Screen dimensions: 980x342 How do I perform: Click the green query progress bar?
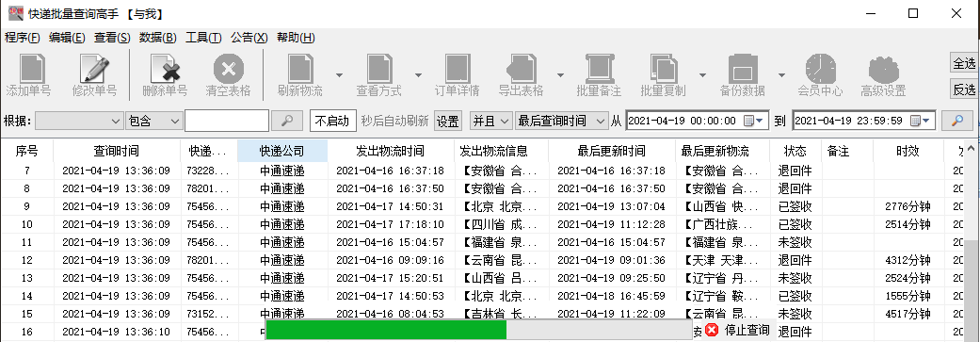click(x=386, y=330)
